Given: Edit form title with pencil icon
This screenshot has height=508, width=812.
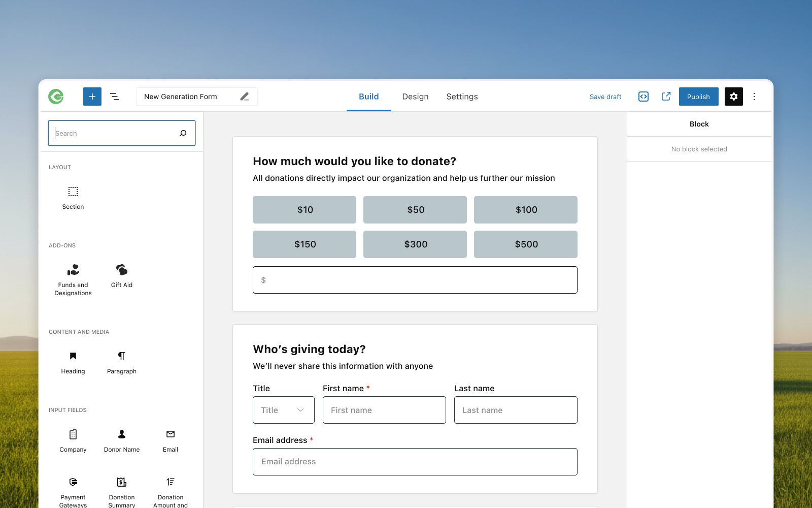Looking at the screenshot, I should (245, 97).
